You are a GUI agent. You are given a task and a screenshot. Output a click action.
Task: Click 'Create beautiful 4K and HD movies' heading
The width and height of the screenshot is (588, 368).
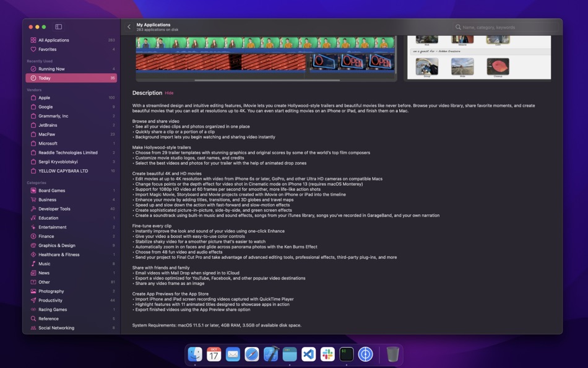click(x=167, y=173)
